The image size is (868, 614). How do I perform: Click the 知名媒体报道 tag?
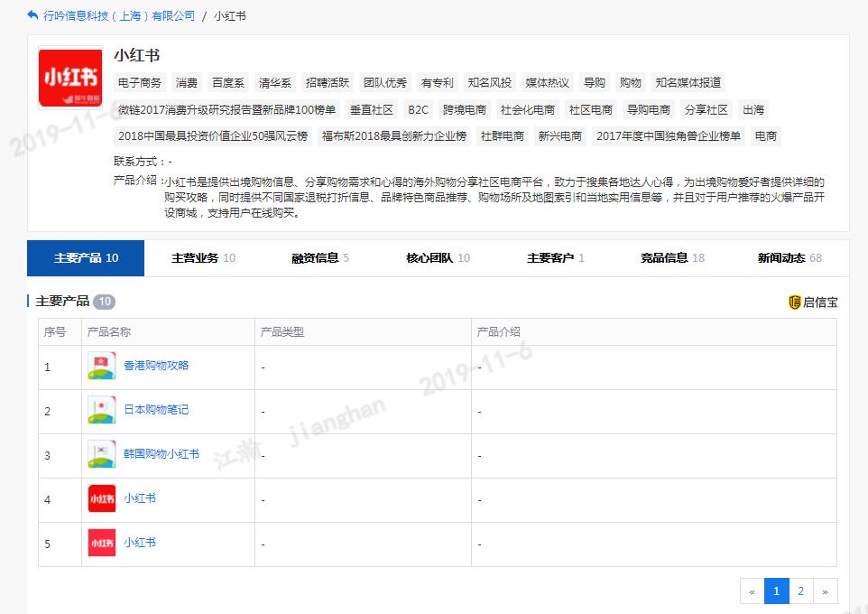688,82
